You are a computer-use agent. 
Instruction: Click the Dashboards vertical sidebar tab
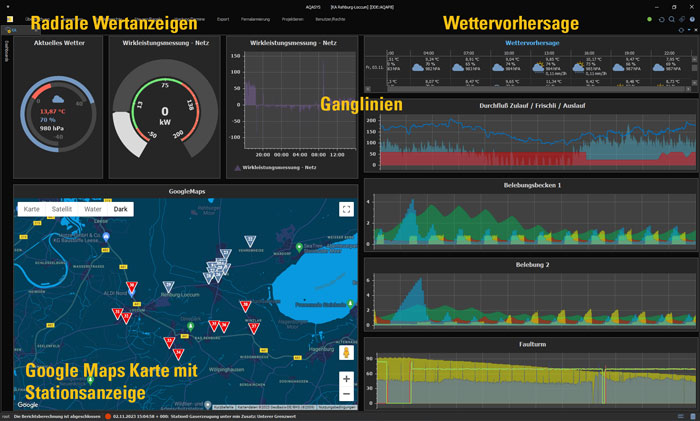pos(6,51)
